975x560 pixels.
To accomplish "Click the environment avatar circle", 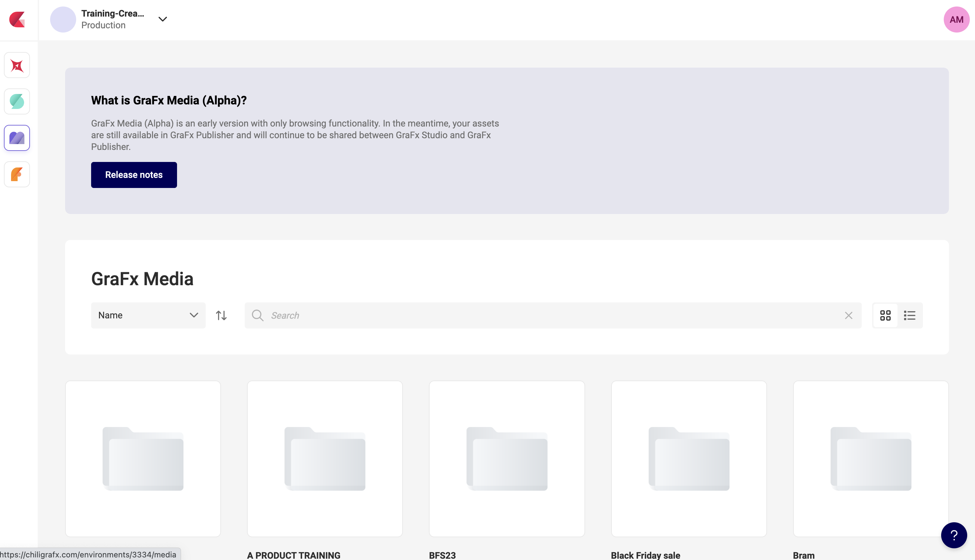I will [x=63, y=19].
